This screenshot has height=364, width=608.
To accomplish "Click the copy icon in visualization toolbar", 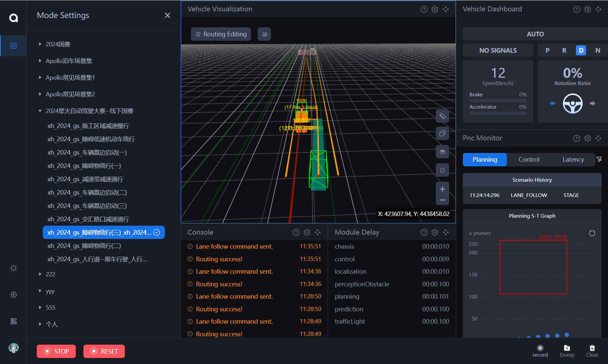I will pyautogui.click(x=442, y=133).
